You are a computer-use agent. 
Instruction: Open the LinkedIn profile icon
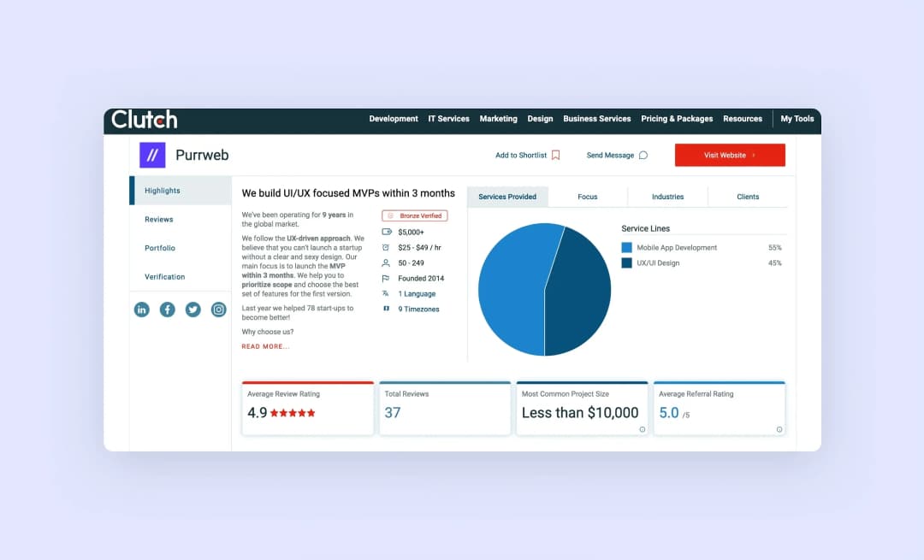point(141,309)
